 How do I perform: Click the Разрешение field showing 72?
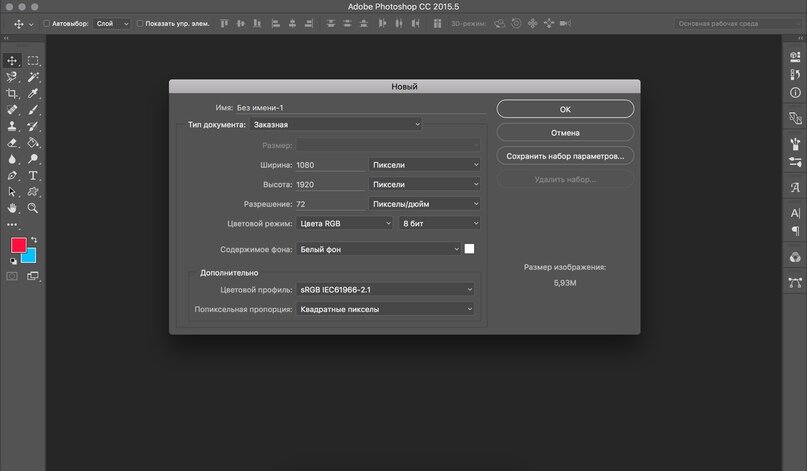point(330,204)
